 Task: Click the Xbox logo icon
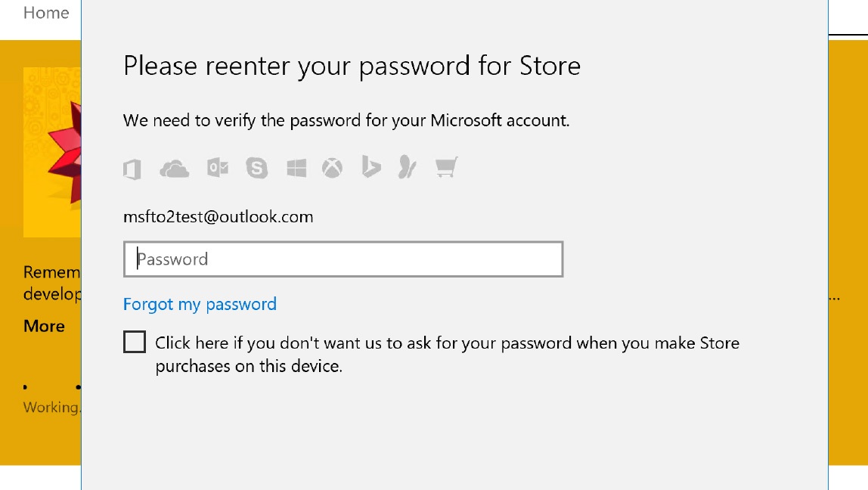pos(332,168)
